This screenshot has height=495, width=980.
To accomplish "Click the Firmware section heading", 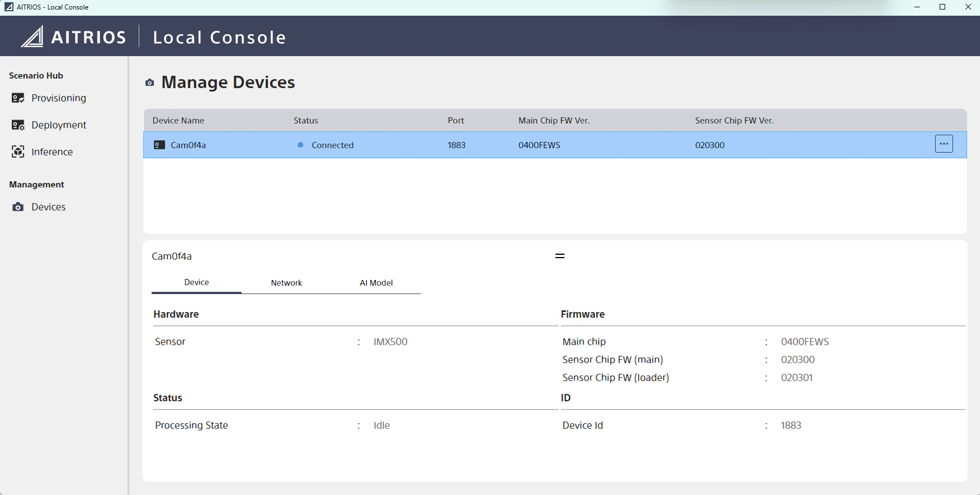I will (x=583, y=314).
